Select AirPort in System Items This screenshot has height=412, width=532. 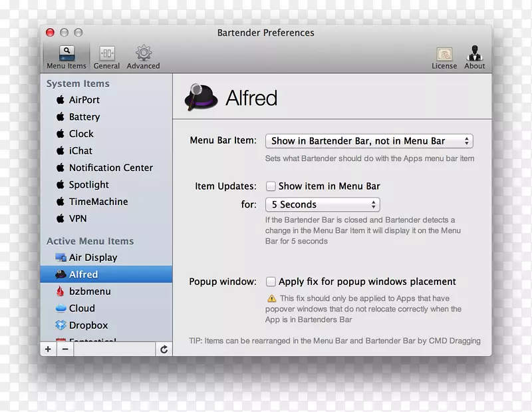[x=106, y=100]
